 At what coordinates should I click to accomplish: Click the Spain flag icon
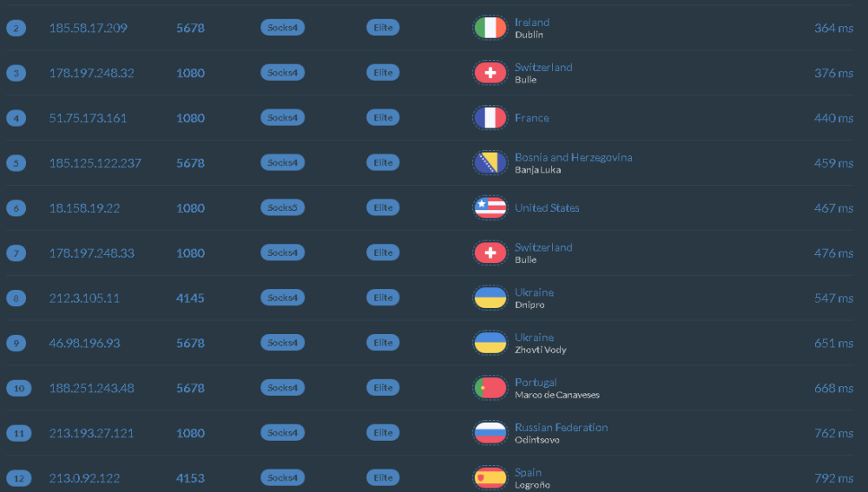490,478
